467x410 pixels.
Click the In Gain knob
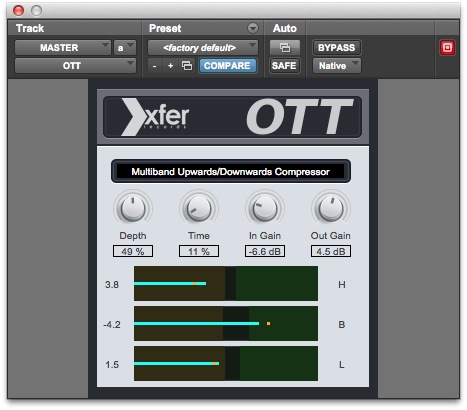tap(265, 209)
